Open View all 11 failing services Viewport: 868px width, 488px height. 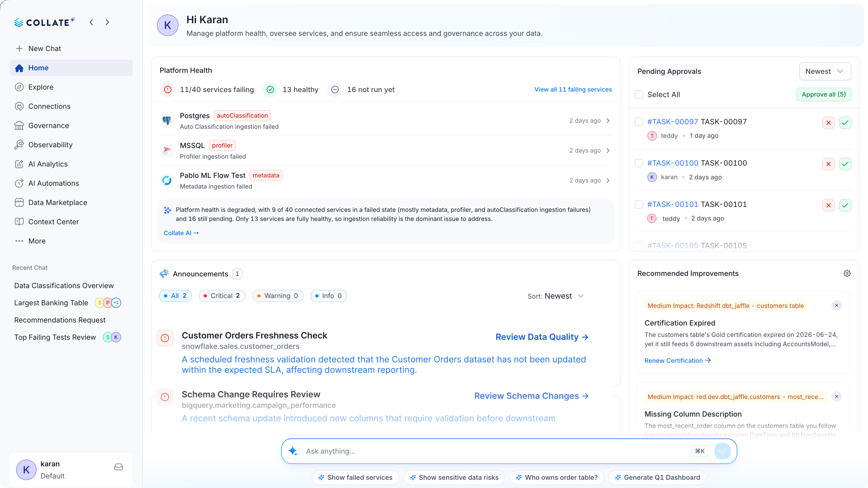[x=573, y=89]
